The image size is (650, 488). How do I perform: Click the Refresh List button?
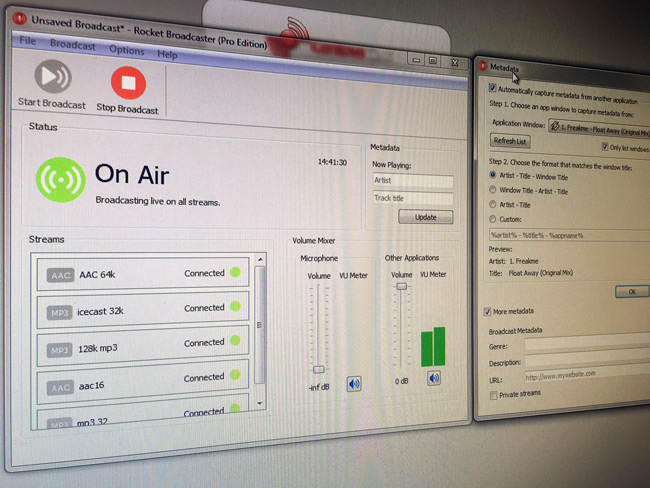click(510, 141)
